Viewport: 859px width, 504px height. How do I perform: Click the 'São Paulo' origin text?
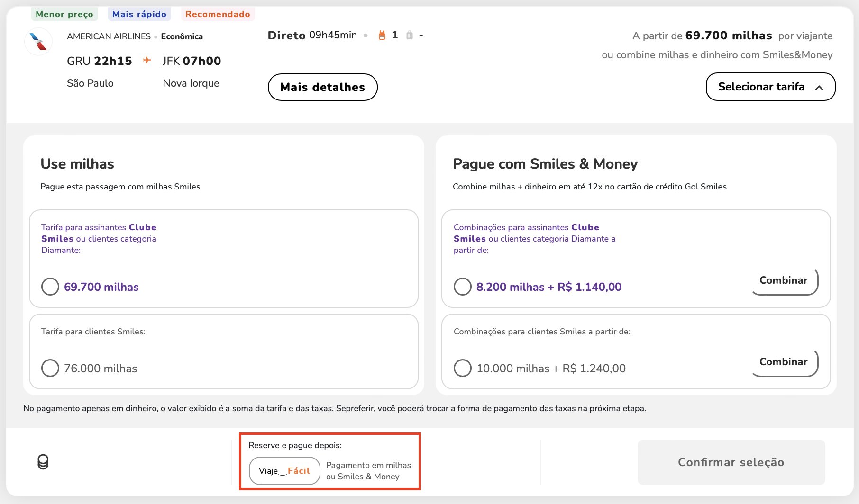90,83
